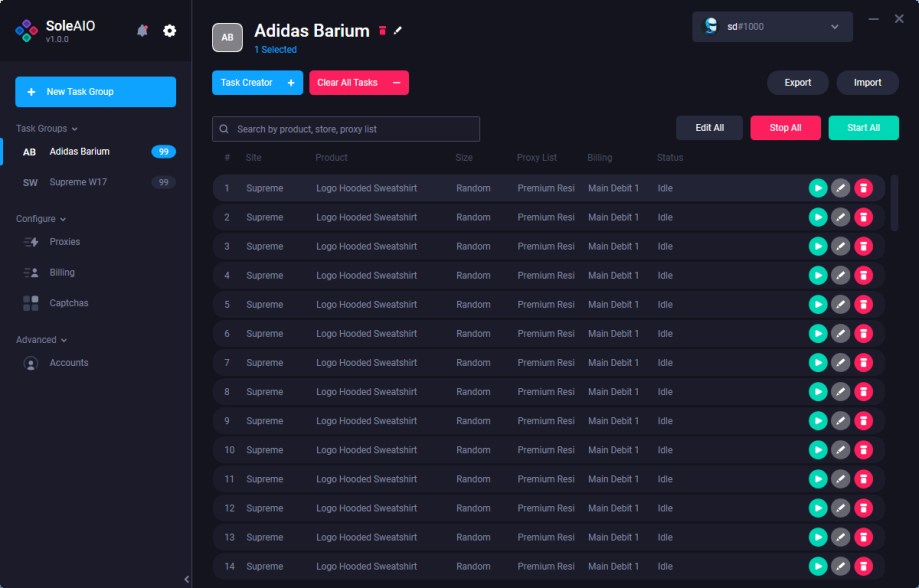Viewport: 919px width, 588px height.
Task: Click the Proxy List column header
Action: pos(537,158)
